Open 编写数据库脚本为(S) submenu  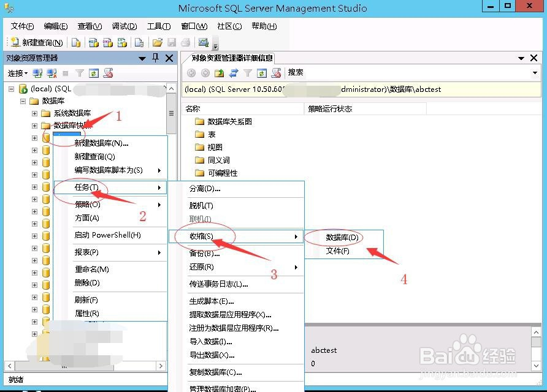click(x=110, y=170)
